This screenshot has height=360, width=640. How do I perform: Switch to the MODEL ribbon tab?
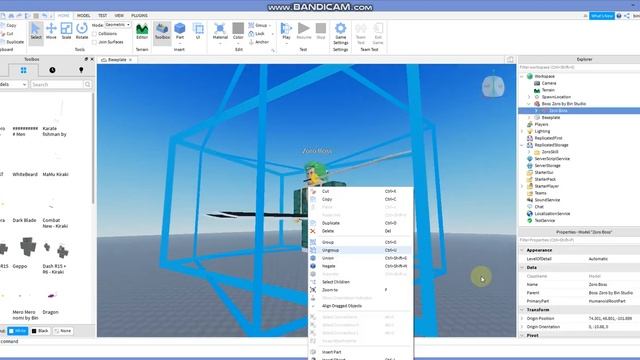83,16
